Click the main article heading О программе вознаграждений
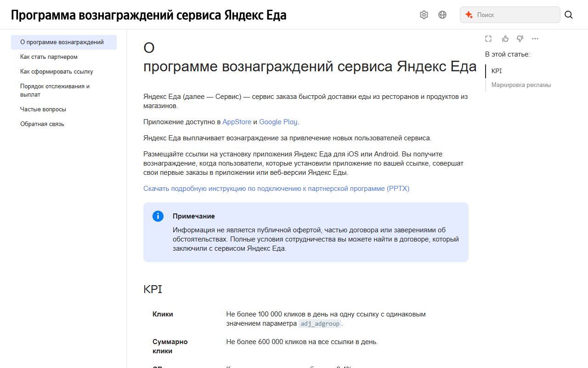Viewport: 588px width, 368px height. (x=310, y=57)
